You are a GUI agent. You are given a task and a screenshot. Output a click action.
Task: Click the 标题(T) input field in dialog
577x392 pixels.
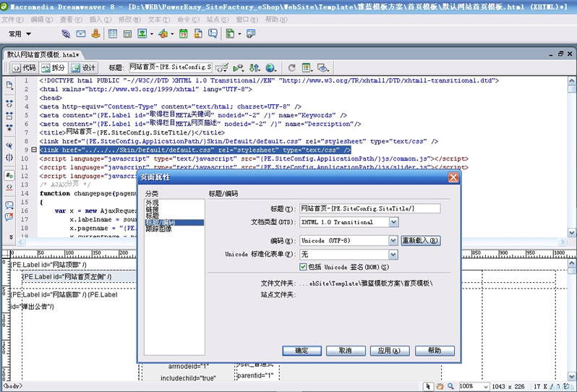point(369,208)
